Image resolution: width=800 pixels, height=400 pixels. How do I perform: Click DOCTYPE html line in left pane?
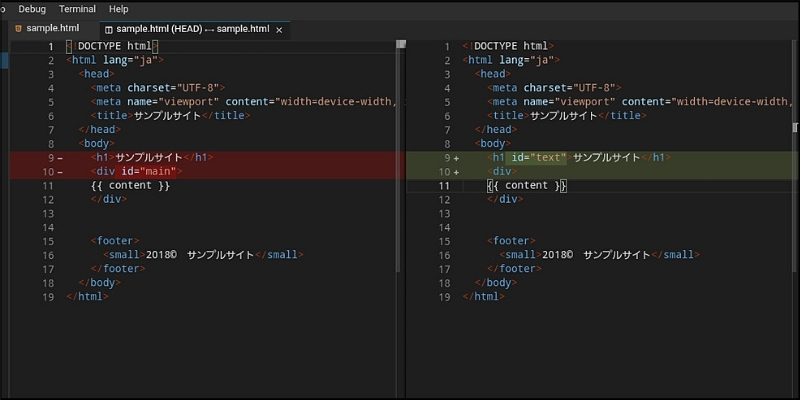(x=112, y=46)
